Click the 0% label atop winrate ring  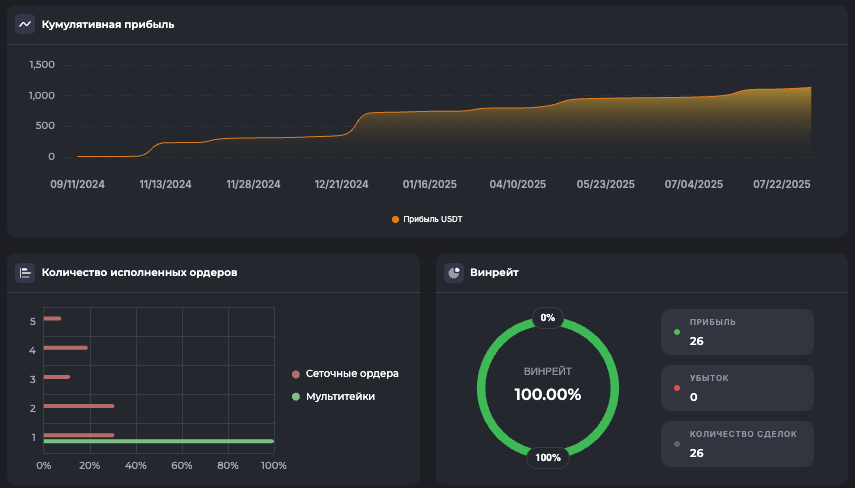click(x=547, y=318)
